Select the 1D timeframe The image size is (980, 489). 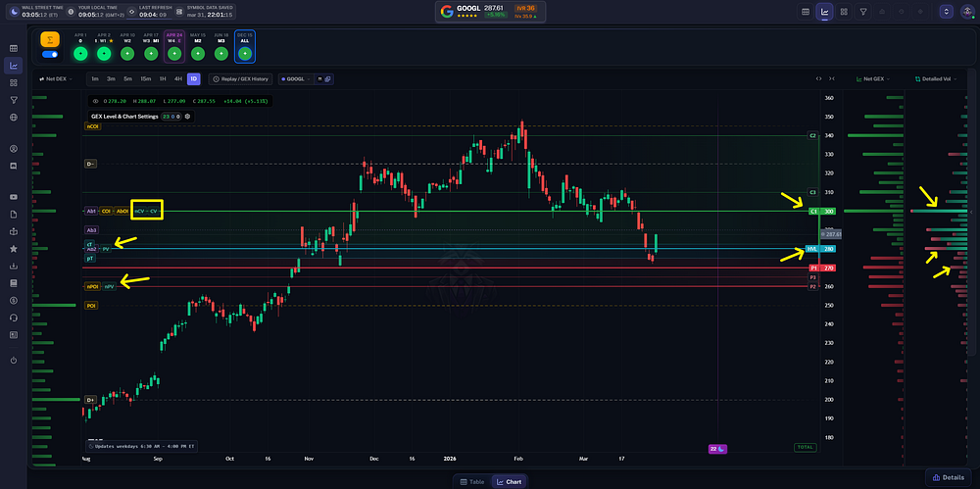click(194, 79)
